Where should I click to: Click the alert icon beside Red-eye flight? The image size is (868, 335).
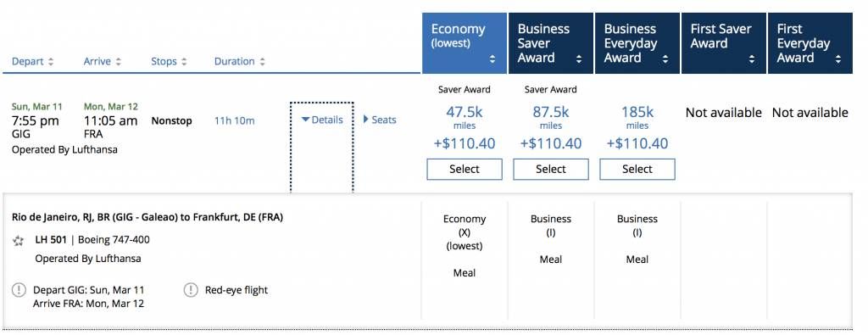tap(191, 289)
